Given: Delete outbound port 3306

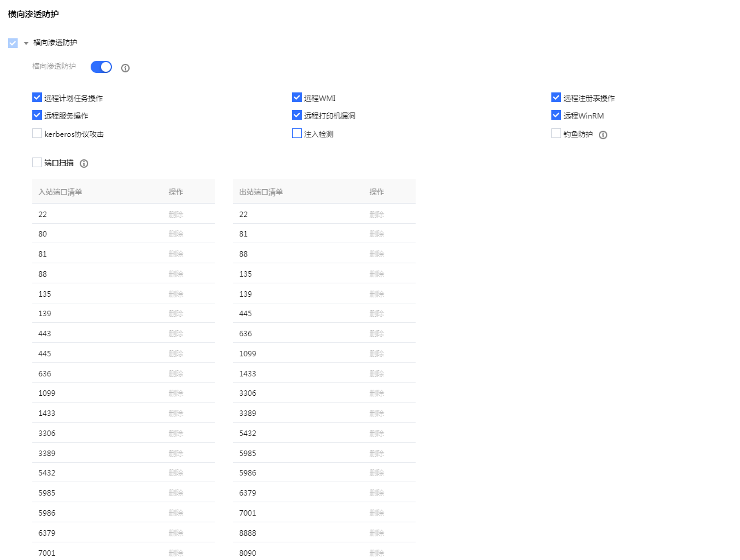Looking at the screenshot, I should tap(377, 393).
